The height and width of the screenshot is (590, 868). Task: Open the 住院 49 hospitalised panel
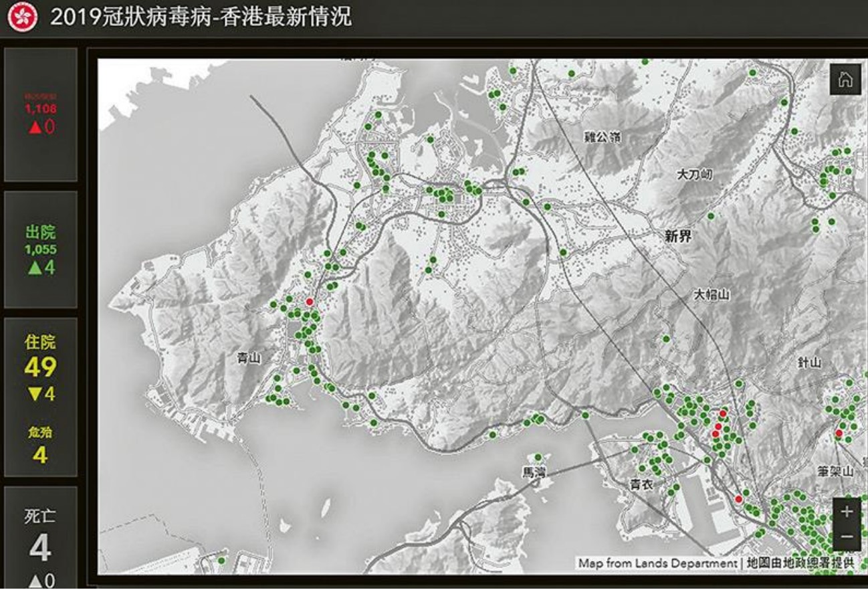41,367
